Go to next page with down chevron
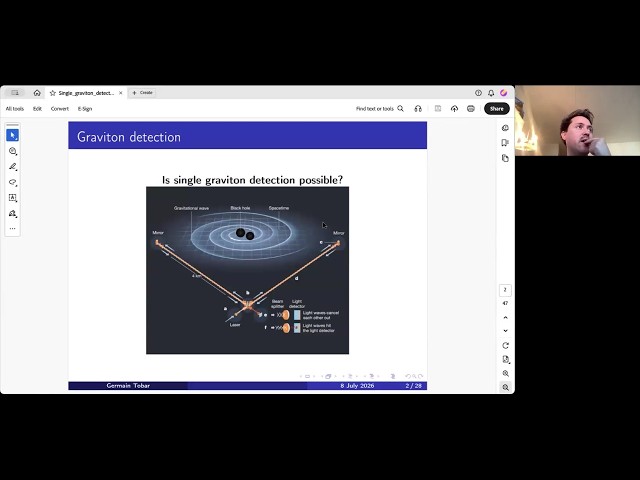This screenshot has width=640, height=480. pyautogui.click(x=505, y=331)
